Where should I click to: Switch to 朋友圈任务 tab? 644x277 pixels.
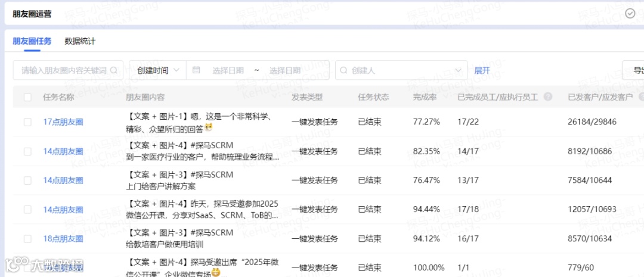[32, 41]
